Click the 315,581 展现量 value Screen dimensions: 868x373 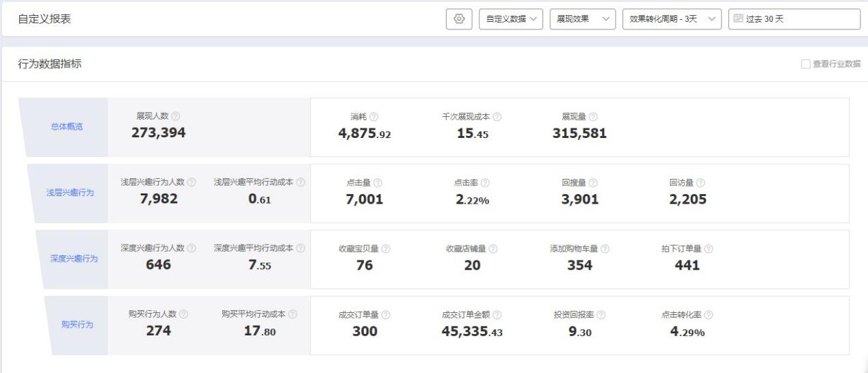(x=579, y=134)
